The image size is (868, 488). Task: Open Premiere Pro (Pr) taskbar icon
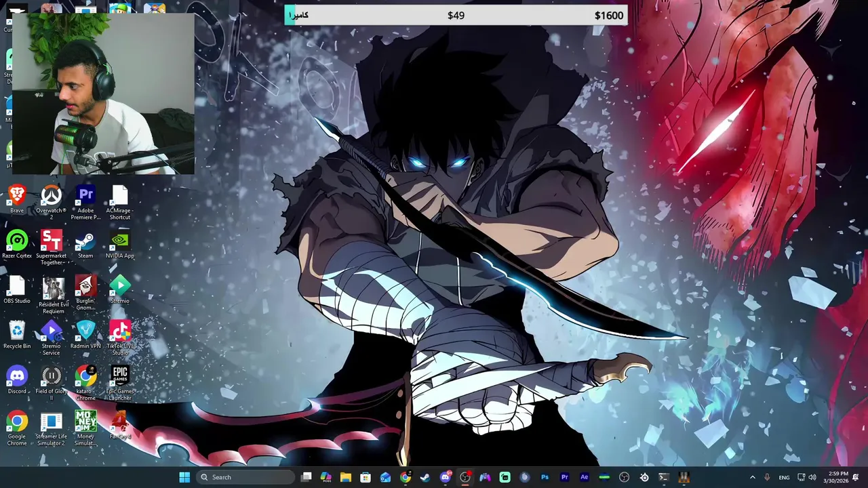click(x=564, y=477)
